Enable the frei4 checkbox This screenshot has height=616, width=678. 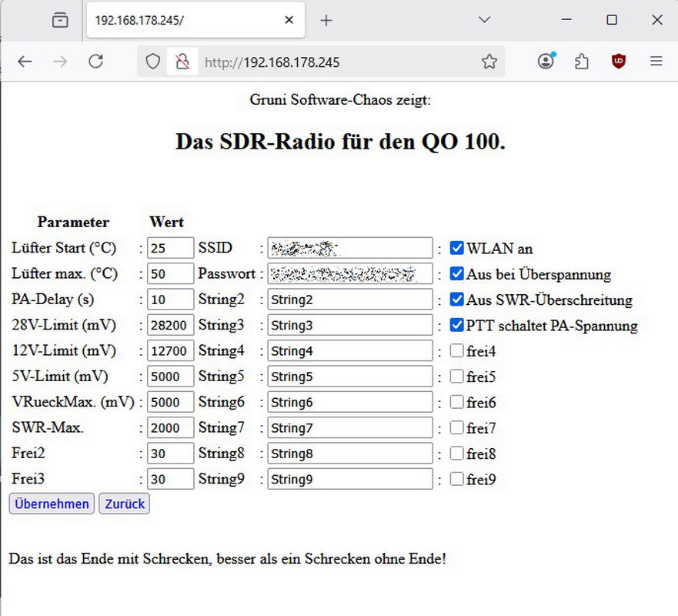456,351
